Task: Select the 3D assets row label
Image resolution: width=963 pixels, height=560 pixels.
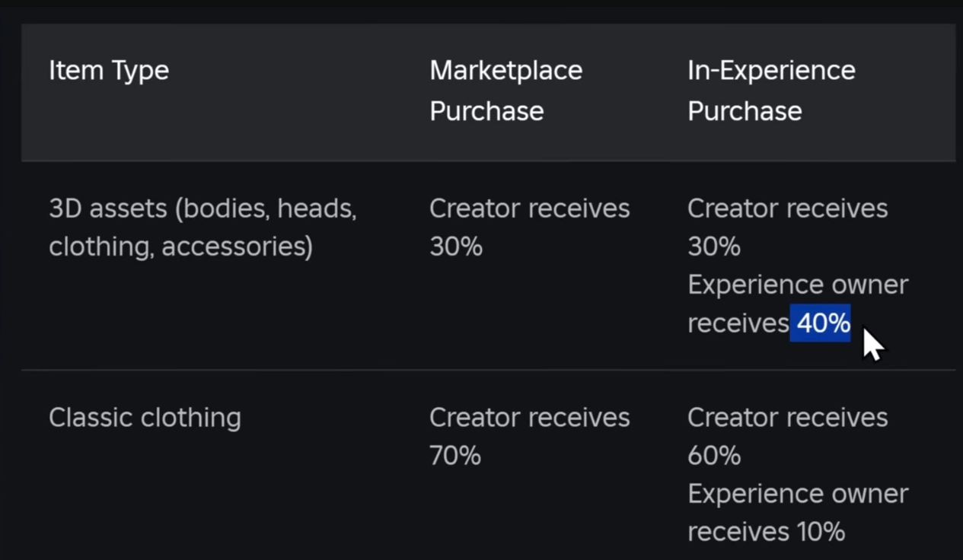Action: [202, 228]
